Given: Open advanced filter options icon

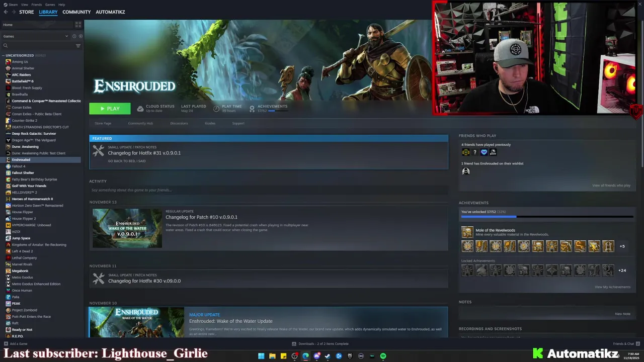Looking at the screenshot, I should coord(78,46).
